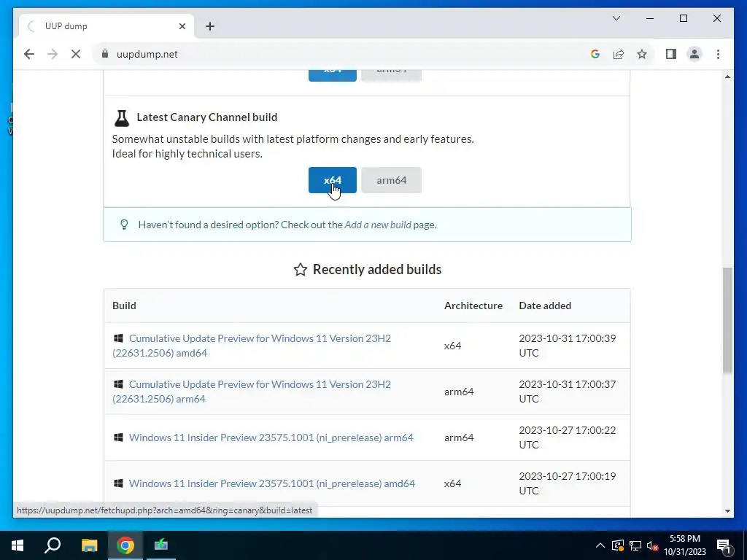The image size is (747, 560).
Task: Open File Explorer from taskbar
Action: [89, 545]
